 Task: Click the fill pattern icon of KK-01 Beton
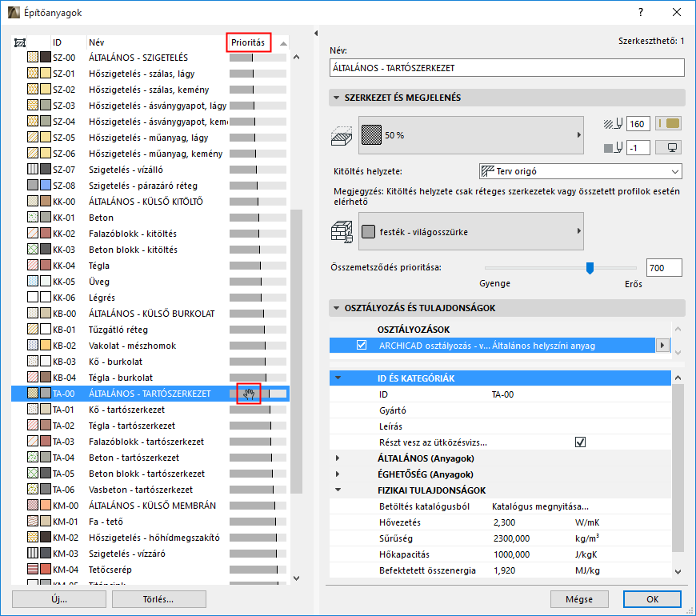[33, 218]
